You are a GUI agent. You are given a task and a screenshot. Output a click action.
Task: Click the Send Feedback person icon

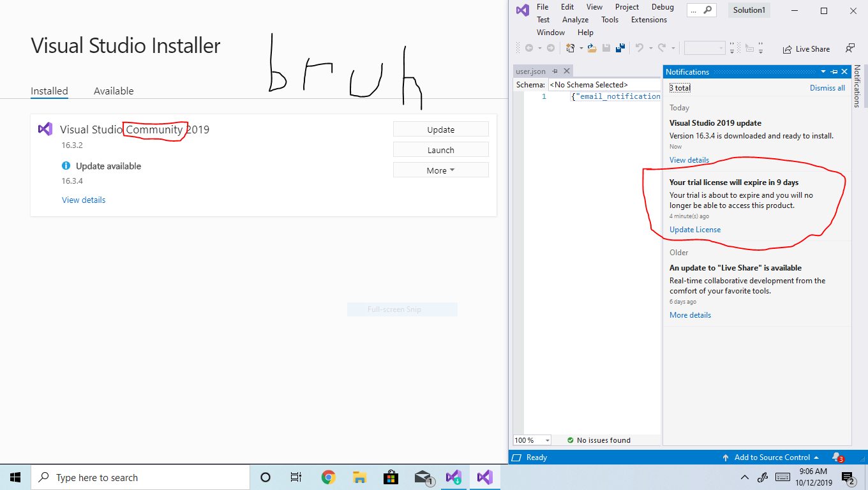tap(849, 48)
